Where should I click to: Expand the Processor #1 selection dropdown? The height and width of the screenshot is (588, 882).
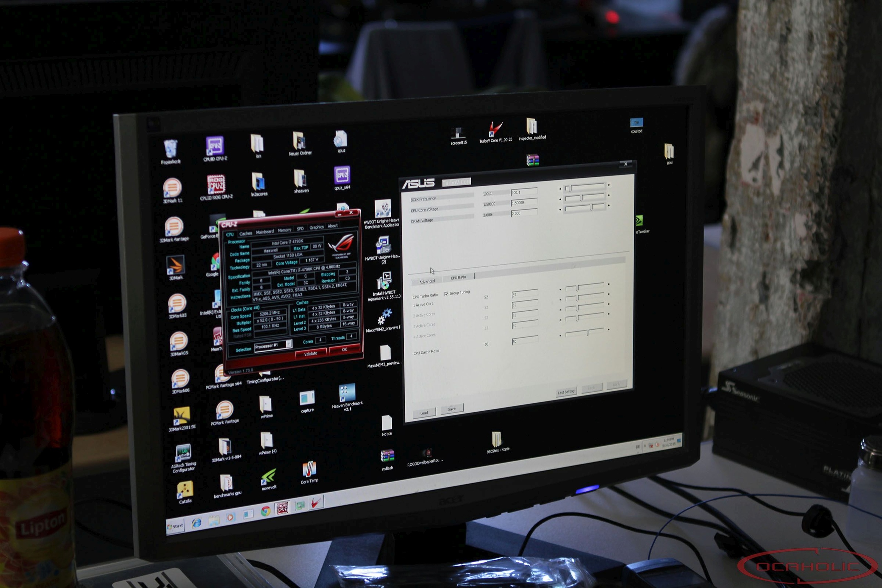288,344
